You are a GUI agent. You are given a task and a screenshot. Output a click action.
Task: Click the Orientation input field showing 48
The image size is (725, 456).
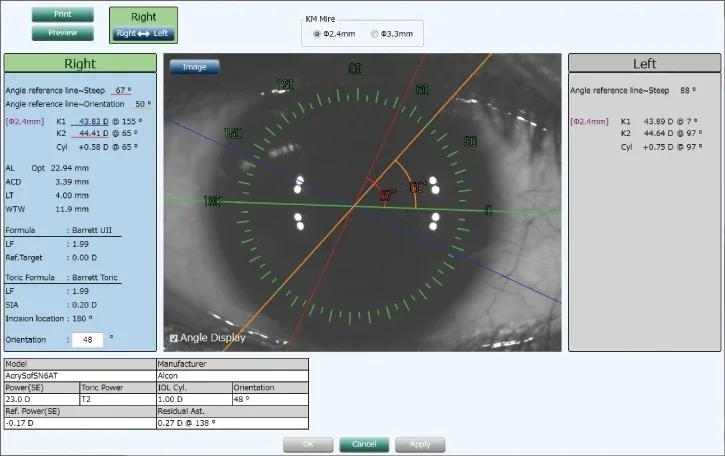(88, 339)
